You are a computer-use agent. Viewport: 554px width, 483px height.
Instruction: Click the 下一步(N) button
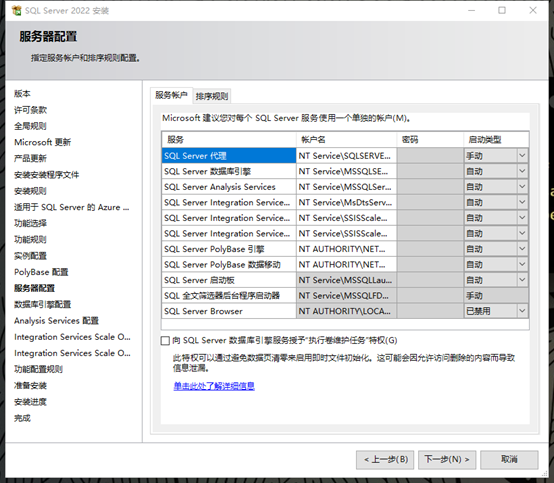pos(447,459)
